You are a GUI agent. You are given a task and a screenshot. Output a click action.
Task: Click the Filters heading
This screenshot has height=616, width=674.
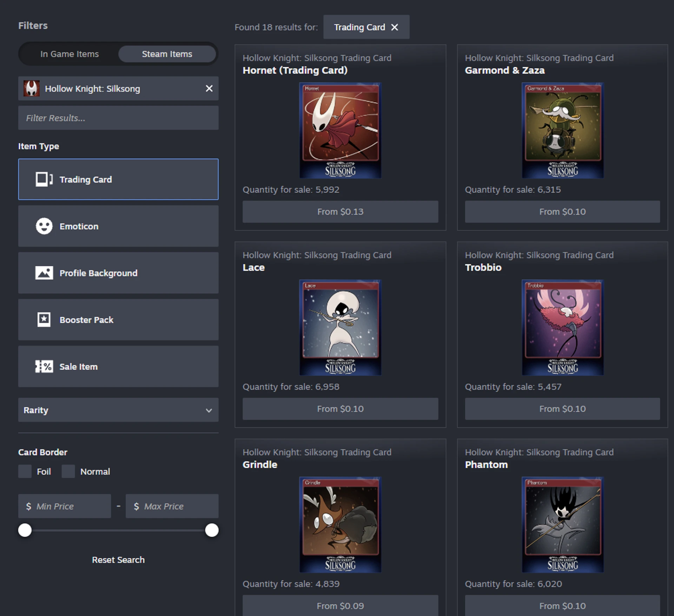[33, 25]
